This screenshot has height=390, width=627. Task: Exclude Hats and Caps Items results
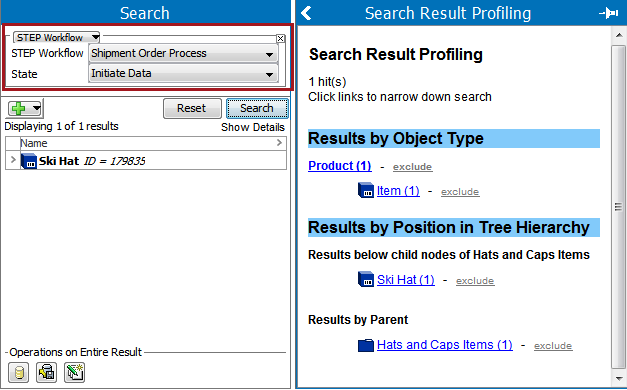point(553,346)
